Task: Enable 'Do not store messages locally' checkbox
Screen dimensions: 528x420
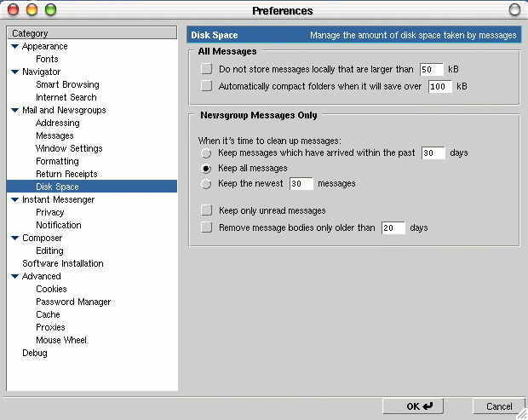Action: [x=206, y=69]
